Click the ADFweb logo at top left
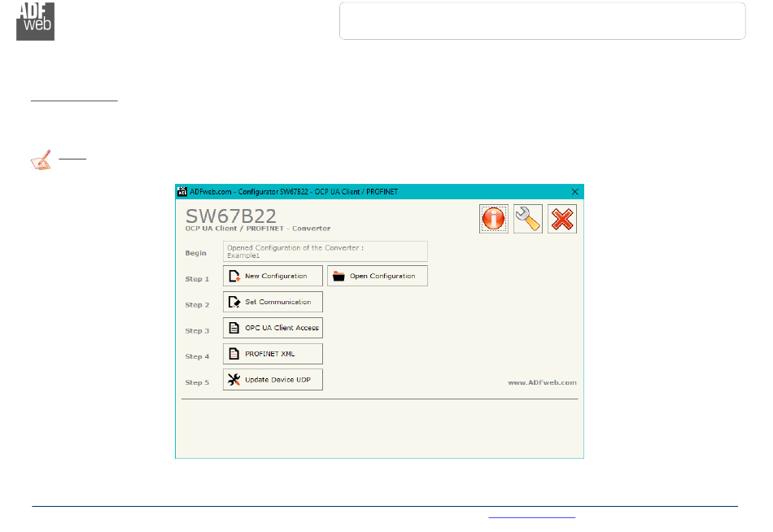Screen dimensions: 773x532 pos(36,22)
